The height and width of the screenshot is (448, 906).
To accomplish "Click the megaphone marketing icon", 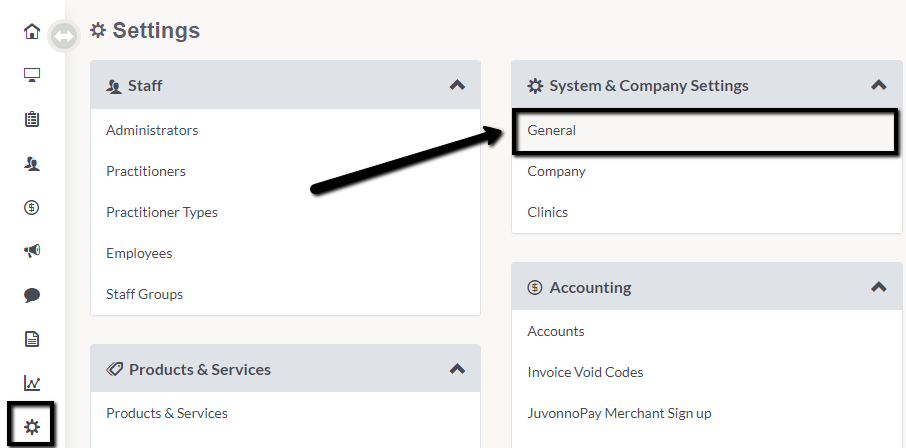I will (32, 250).
